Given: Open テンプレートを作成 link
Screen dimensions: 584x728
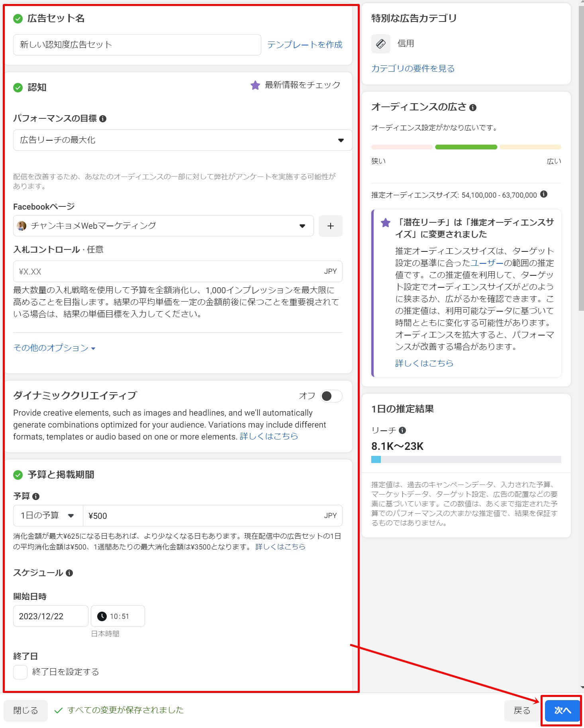Looking at the screenshot, I should [x=304, y=45].
